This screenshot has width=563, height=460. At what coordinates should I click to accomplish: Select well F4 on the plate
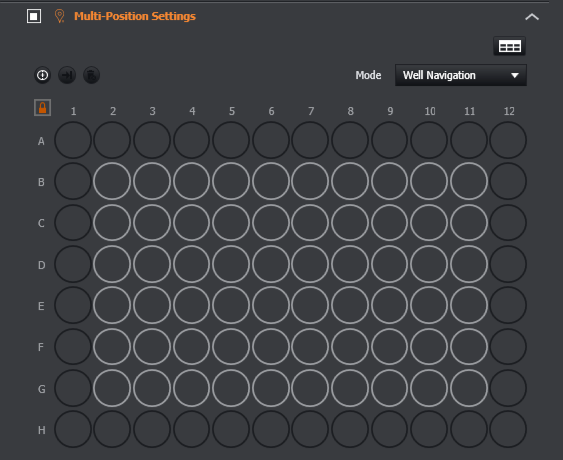pos(191,347)
